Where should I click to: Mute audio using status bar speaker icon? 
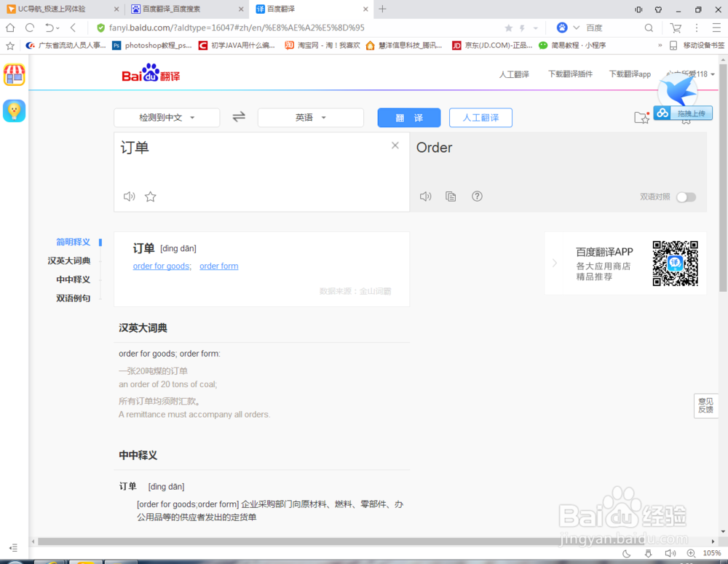point(670,554)
